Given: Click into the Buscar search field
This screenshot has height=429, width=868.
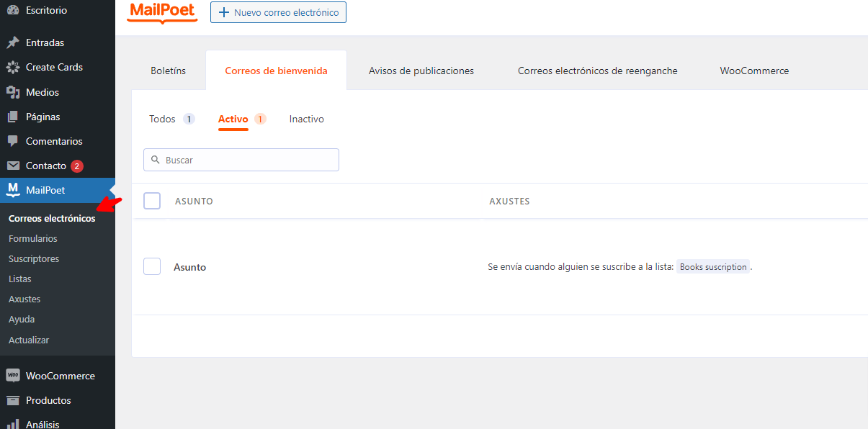Looking at the screenshot, I should pyautogui.click(x=241, y=160).
